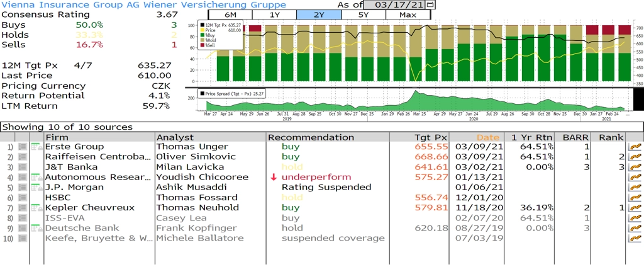Show the recommendation chart for Erste Group row
Viewport: 644px width, 267px height.
coord(635,147)
